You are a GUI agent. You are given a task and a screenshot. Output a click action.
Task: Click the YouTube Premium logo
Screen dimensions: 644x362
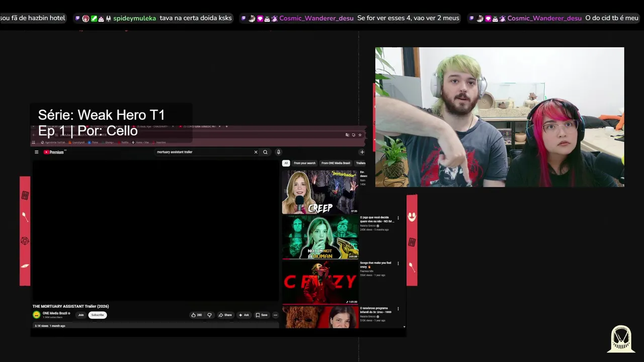(54, 152)
